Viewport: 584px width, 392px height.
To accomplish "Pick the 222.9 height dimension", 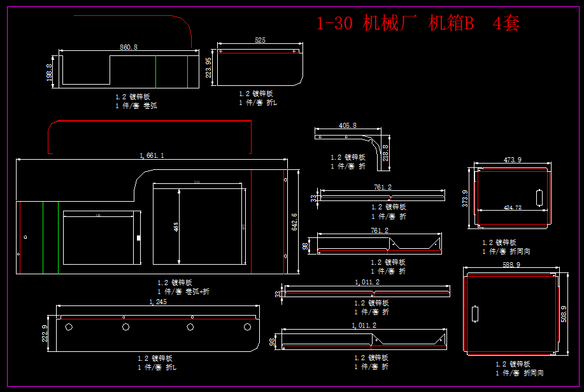I will pyautogui.click(x=45, y=334).
